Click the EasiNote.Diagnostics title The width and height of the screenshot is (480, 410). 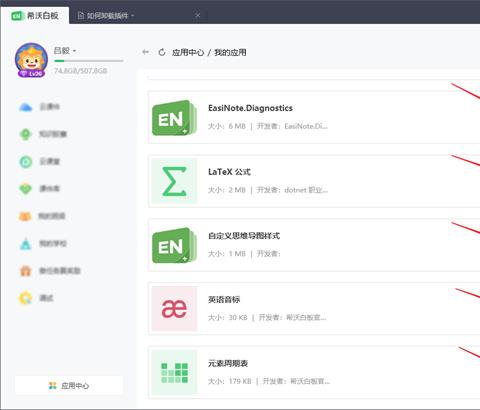click(x=250, y=108)
